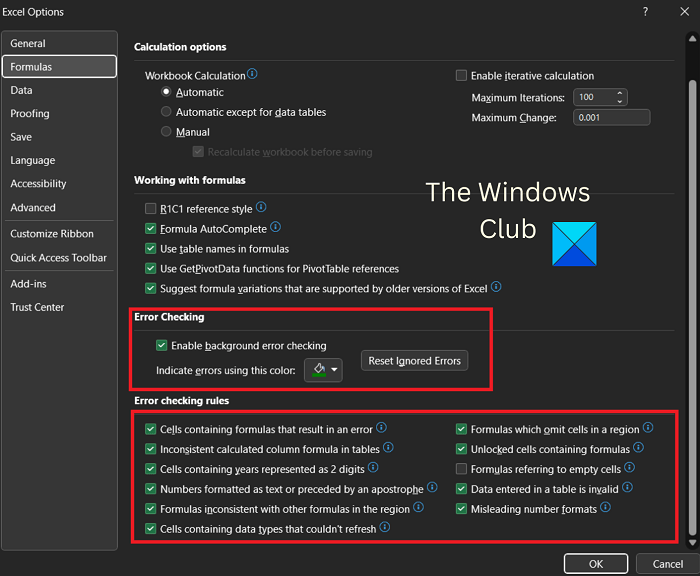This screenshot has height=576, width=700.
Task: Uncheck Misleading number formats rule
Action: click(x=461, y=509)
